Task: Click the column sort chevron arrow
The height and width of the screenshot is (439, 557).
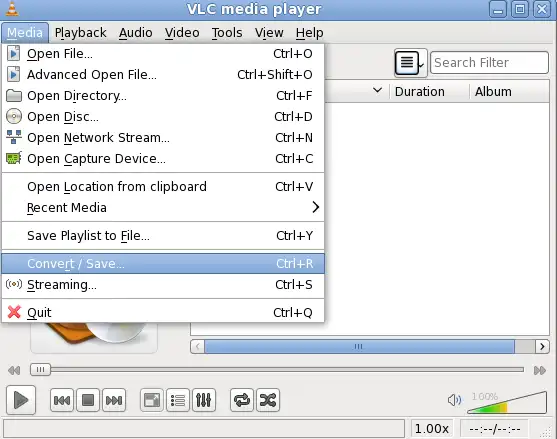Action: tap(378, 90)
